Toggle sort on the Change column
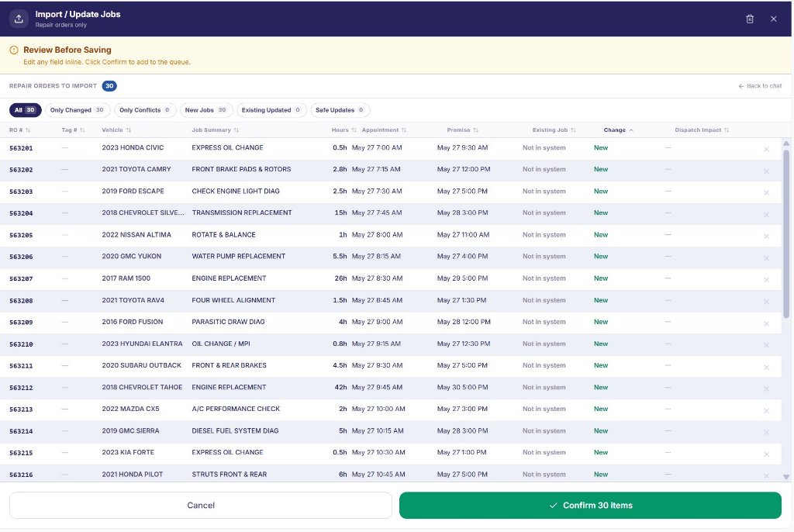The image size is (794, 532). coord(618,130)
